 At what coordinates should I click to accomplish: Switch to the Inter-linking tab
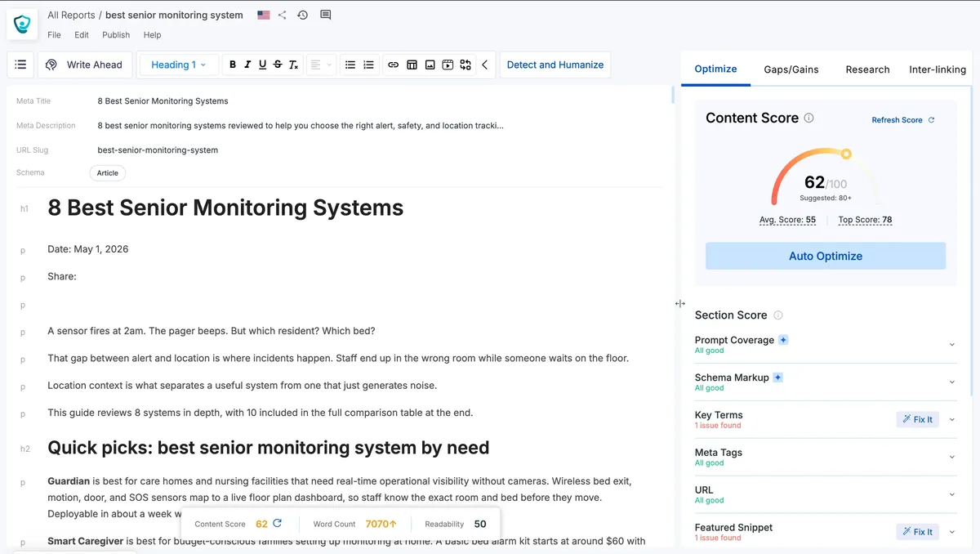tap(938, 69)
